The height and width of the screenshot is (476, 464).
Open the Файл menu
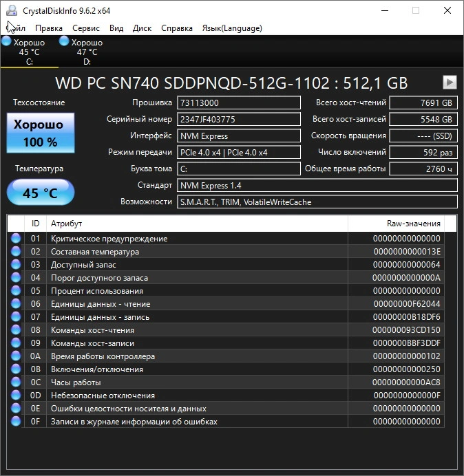pos(16,28)
